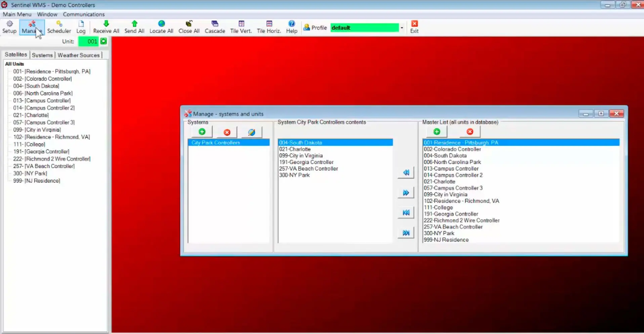Delete selected system with red X
The image size is (644, 334).
(227, 132)
